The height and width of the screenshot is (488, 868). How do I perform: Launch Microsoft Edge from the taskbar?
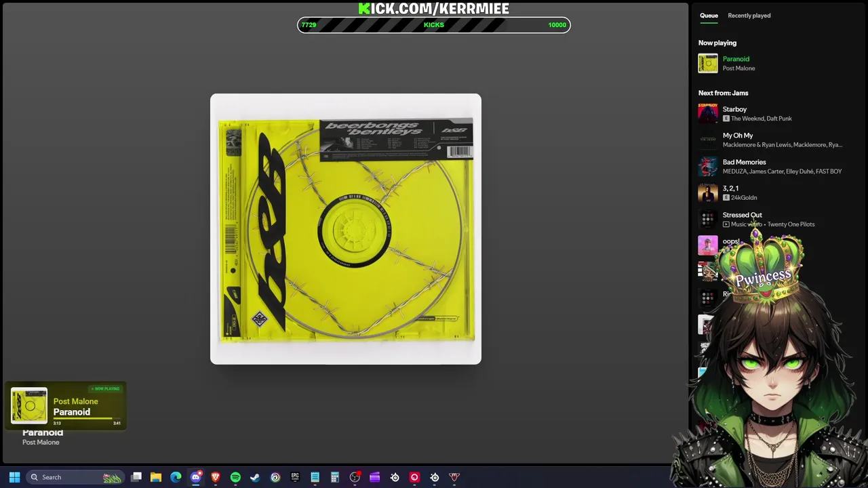pyautogui.click(x=176, y=477)
